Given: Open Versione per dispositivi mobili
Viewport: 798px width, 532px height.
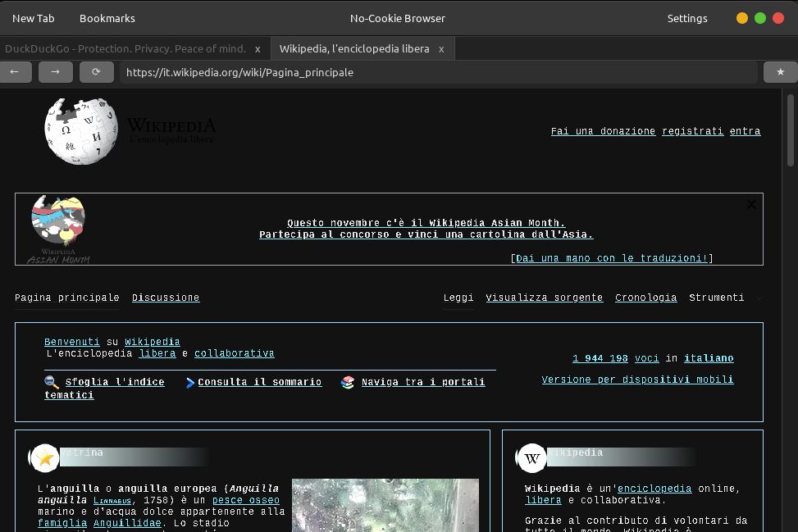Looking at the screenshot, I should (638, 380).
